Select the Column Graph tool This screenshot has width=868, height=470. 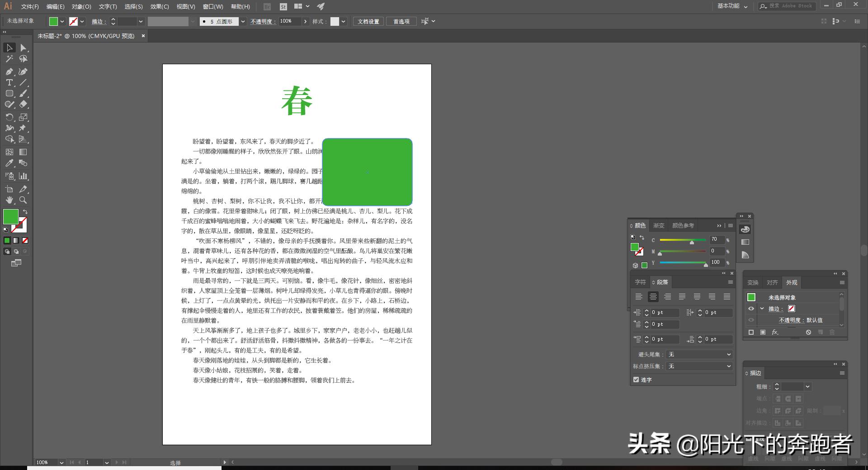point(24,176)
